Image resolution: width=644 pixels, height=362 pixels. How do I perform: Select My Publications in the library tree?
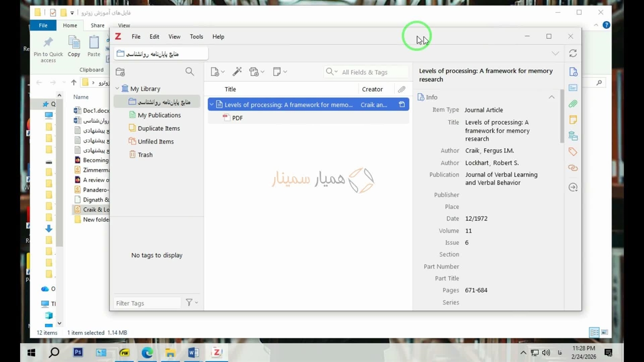click(159, 115)
